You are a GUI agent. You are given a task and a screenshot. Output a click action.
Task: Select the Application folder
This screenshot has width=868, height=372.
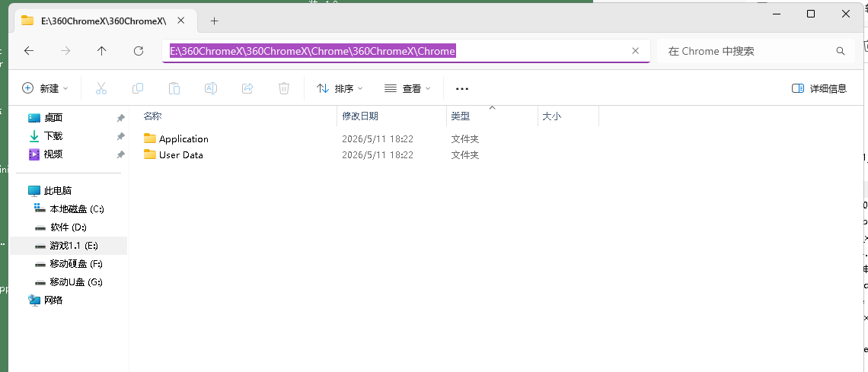pos(183,138)
